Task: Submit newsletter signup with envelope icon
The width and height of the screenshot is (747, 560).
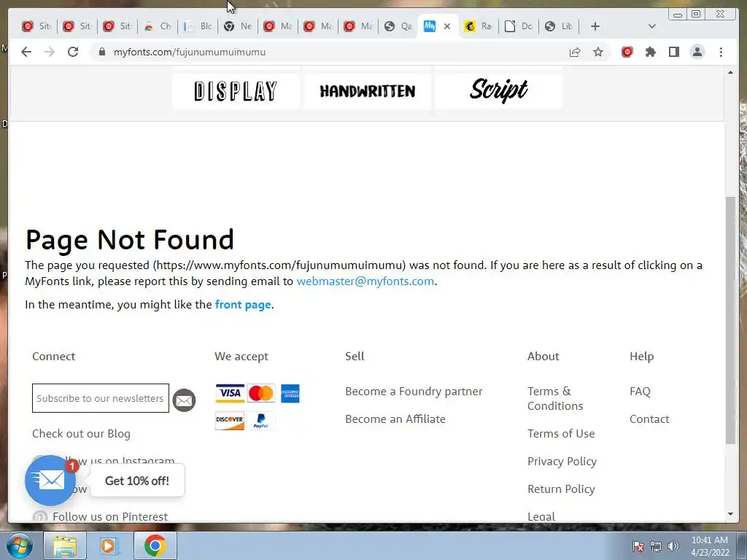Action: tap(184, 400)
